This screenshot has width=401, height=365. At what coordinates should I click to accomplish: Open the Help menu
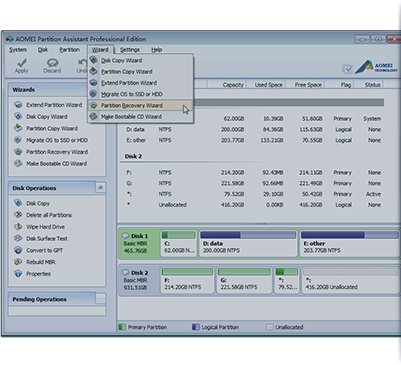157,50
